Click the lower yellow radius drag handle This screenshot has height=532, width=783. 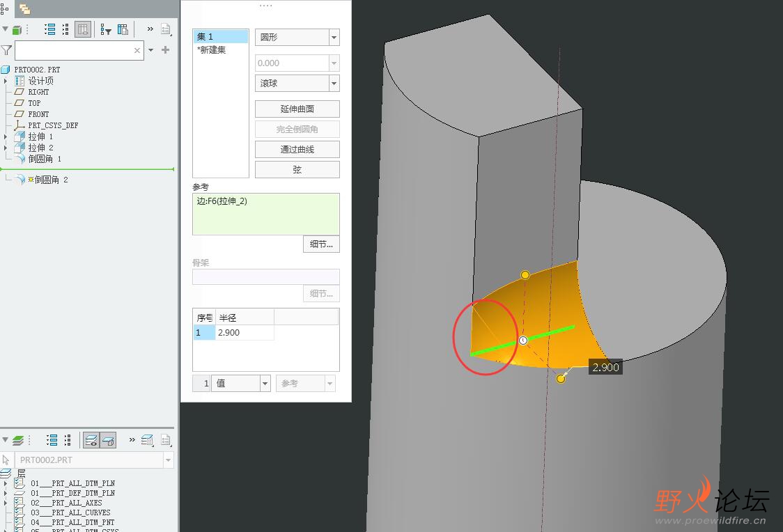click(x=561, y=379)
